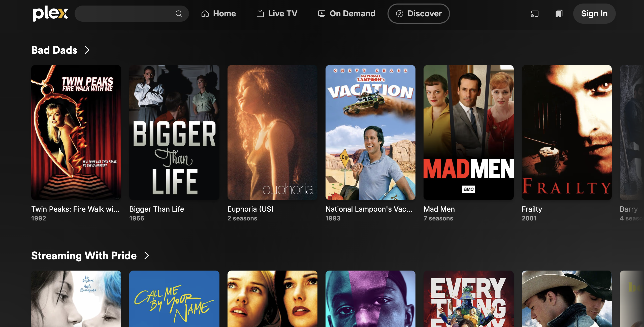Select the Discover tab
The height and width of the screenshot is (327, 644).
pyautogui.click(x=418, y=14)
